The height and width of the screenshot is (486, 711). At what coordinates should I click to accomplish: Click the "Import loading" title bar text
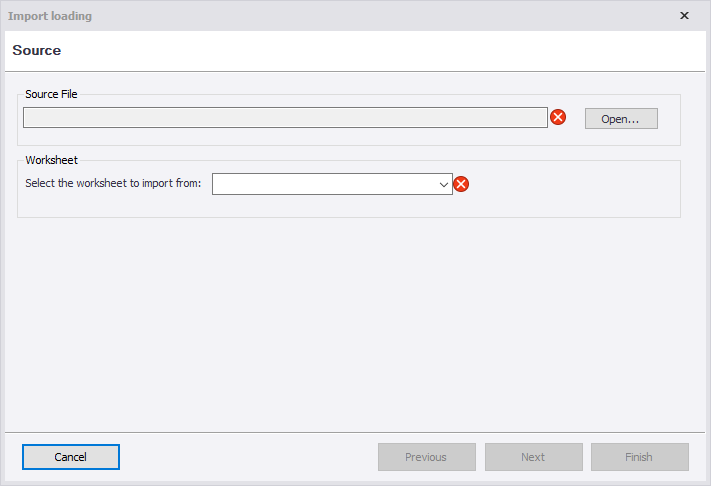click(x=50, y=16)
